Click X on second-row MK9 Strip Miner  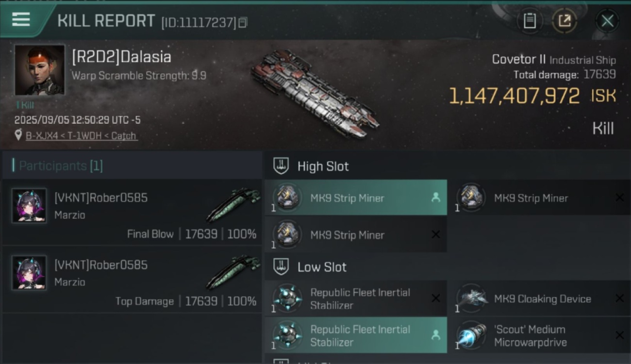tap(435, 235)
